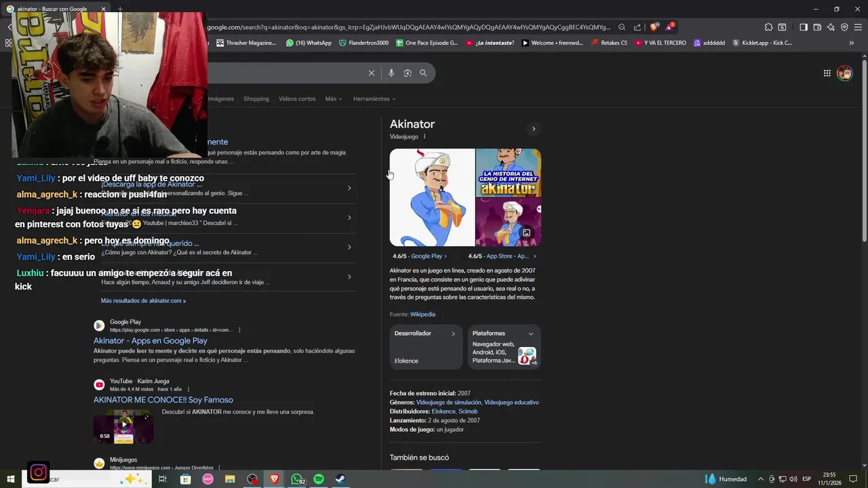
Task: Open the Retakes CS bookmark
Action: (608, 43)
